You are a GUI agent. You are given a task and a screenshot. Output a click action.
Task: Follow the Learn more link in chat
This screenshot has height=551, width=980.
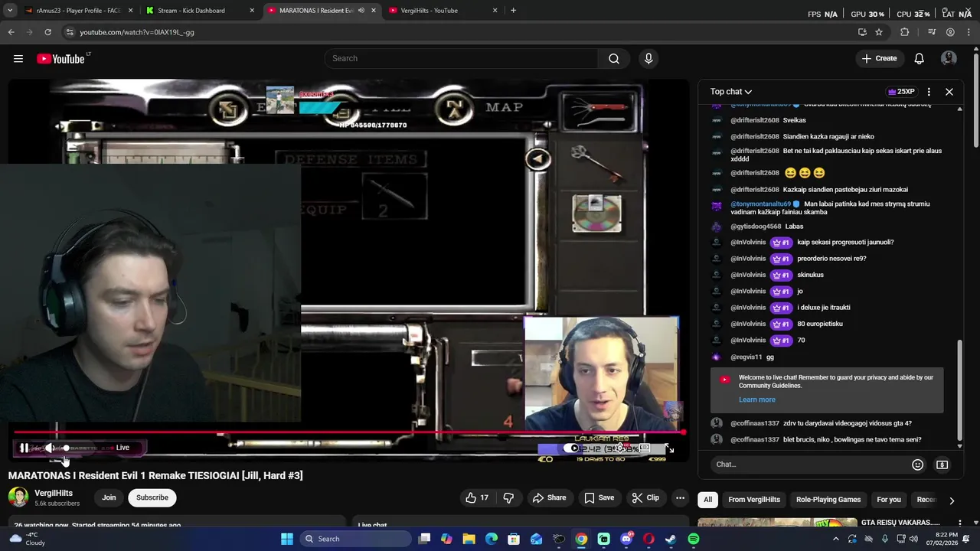(757, 399)
